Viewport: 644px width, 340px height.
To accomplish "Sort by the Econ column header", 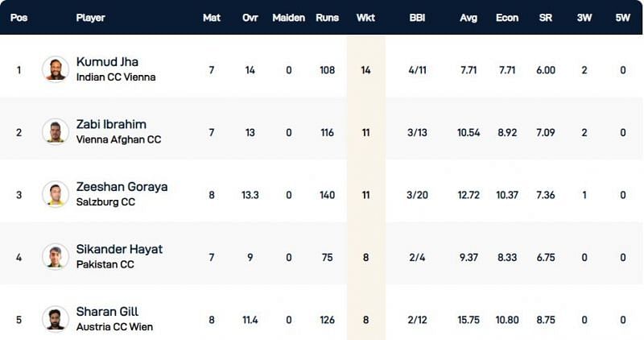I will [x=506, y=18].
